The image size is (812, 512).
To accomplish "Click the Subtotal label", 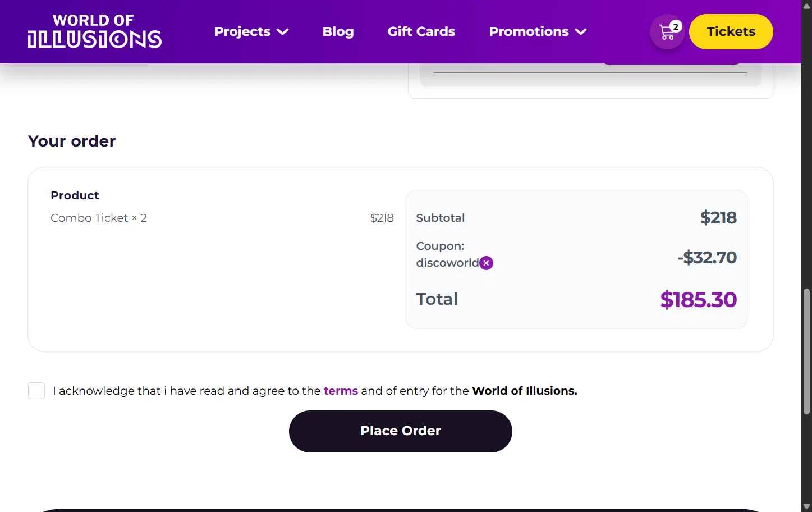I will [440, 218].
